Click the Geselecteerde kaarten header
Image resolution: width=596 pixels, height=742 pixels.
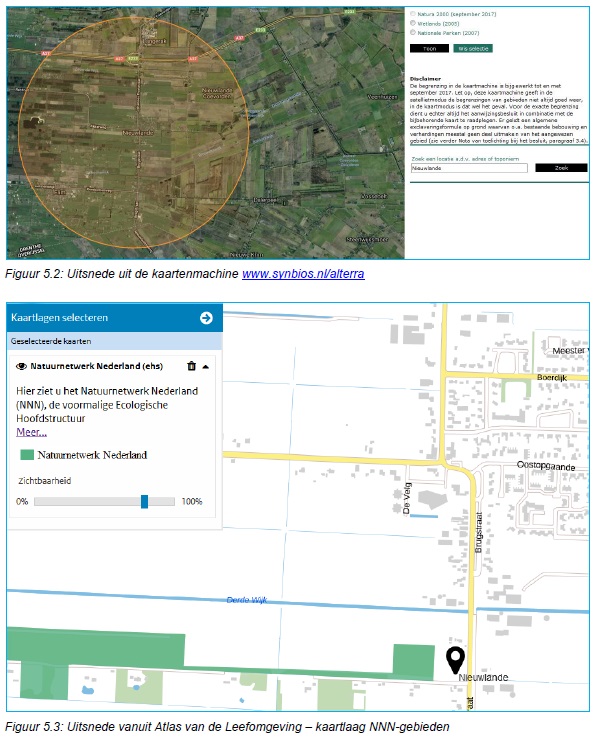[51, 341]
